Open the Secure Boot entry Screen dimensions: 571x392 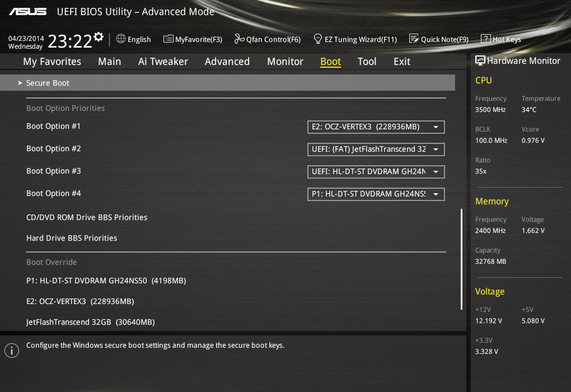point(228,83)
